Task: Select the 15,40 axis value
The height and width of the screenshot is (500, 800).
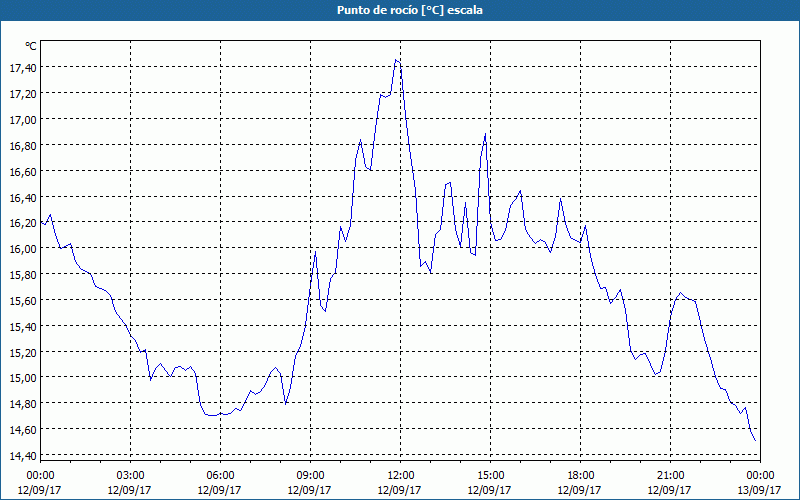Action: point(23,327)
